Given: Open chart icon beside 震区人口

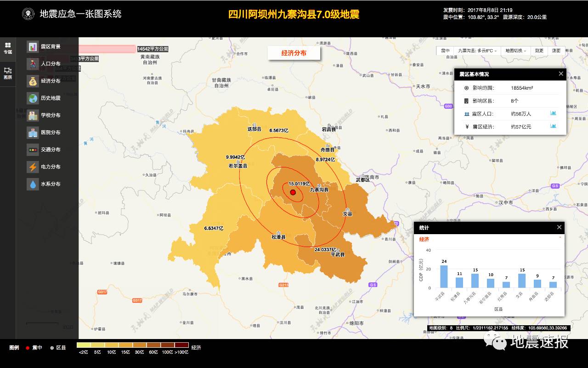Looking at the screenshot, I should [x=553, y=113].
